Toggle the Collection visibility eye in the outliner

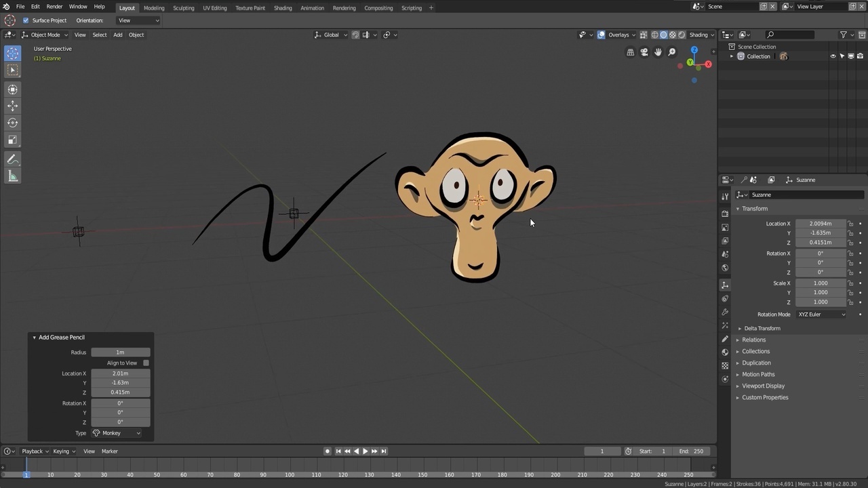[833, 56]
